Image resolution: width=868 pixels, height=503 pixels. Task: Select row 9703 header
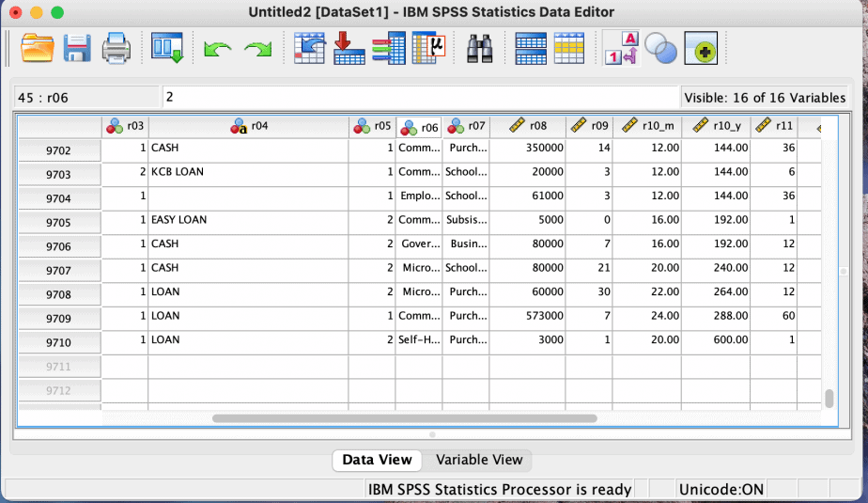pos(59,175)
